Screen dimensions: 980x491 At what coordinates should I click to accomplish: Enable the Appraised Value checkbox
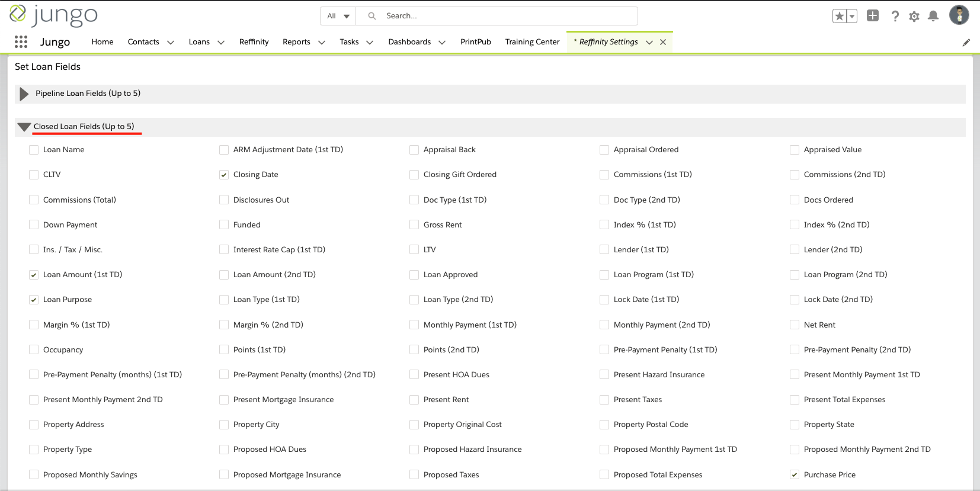pos(795,150)
